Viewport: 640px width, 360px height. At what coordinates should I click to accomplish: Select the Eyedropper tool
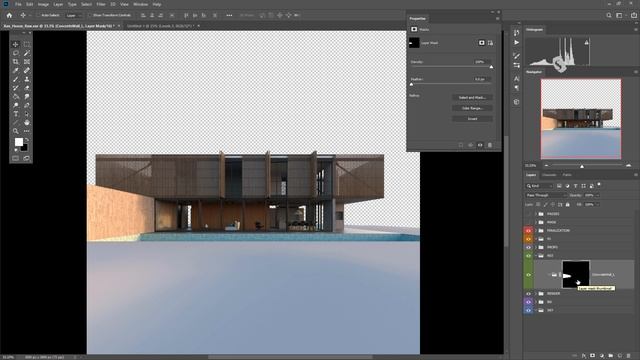[x=16, y=71]
